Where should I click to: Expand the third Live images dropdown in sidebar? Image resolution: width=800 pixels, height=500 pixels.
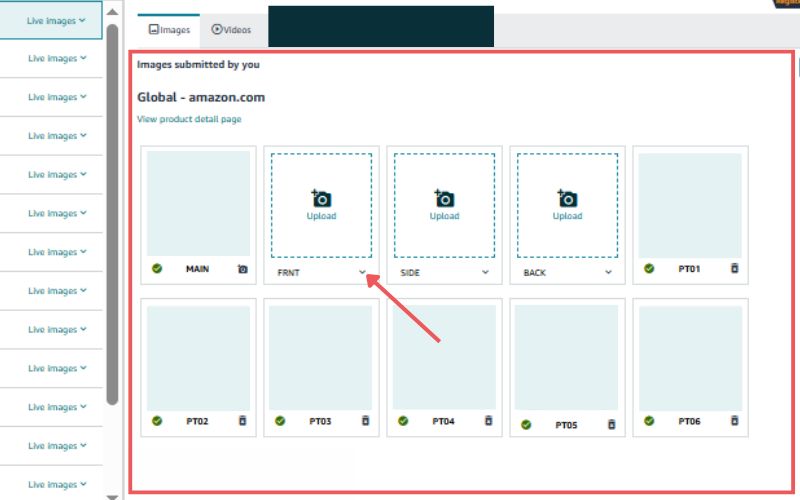pyautogui.click(x=57, y=97)
